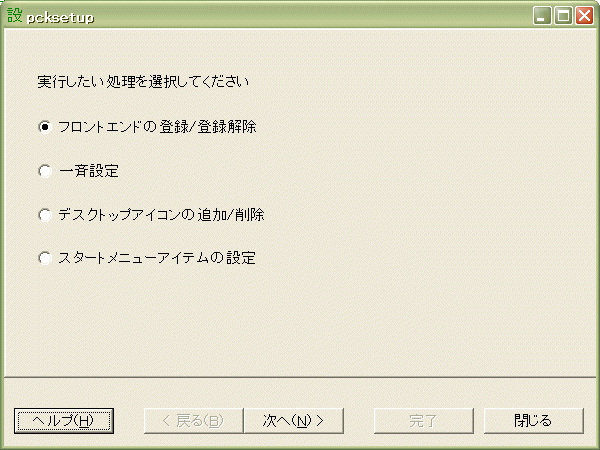Viewport: 600px width, 450px height.
Task: Click the horizontal separator line above the buttons
Action: (x=300, y=377)
